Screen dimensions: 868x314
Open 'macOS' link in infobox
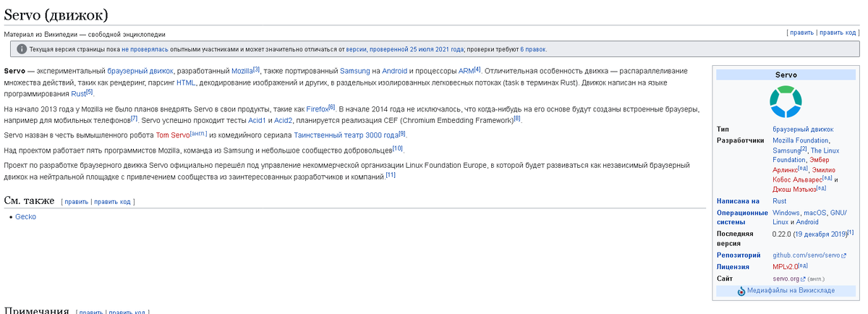(x=814, y=213)
